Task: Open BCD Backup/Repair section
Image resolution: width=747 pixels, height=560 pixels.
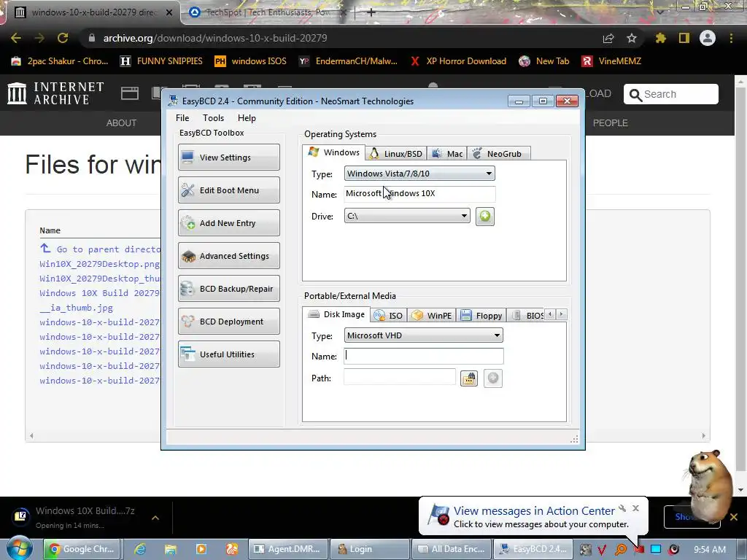Action: 228,289
